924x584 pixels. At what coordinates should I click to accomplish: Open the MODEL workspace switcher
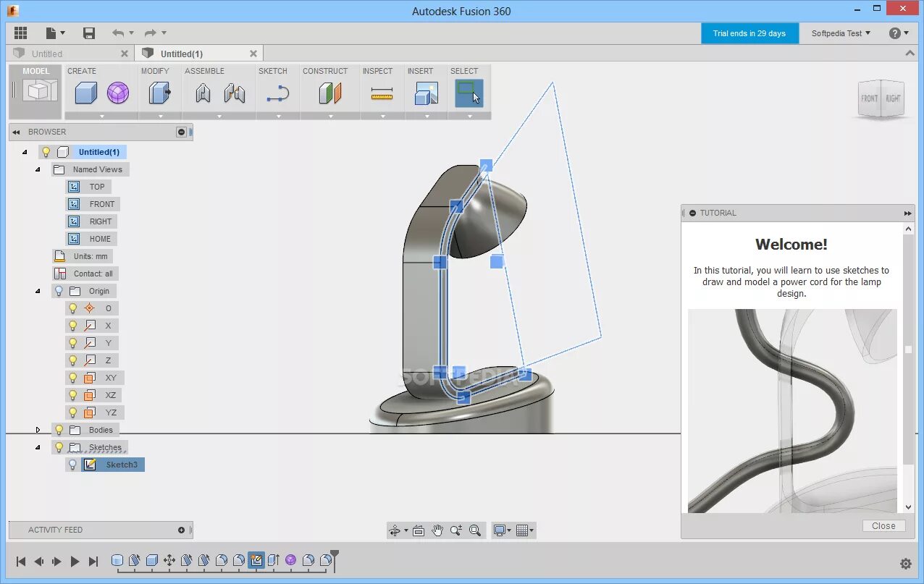(35, 91)
